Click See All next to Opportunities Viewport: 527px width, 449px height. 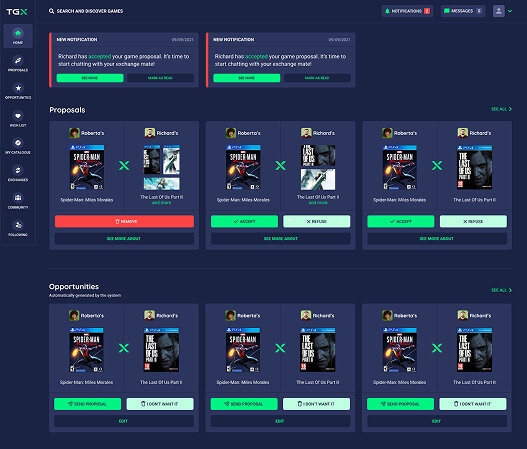point(501,290)
